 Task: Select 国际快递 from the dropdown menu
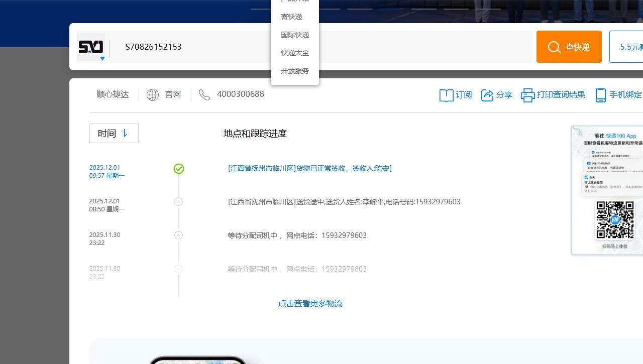point(295,35)
